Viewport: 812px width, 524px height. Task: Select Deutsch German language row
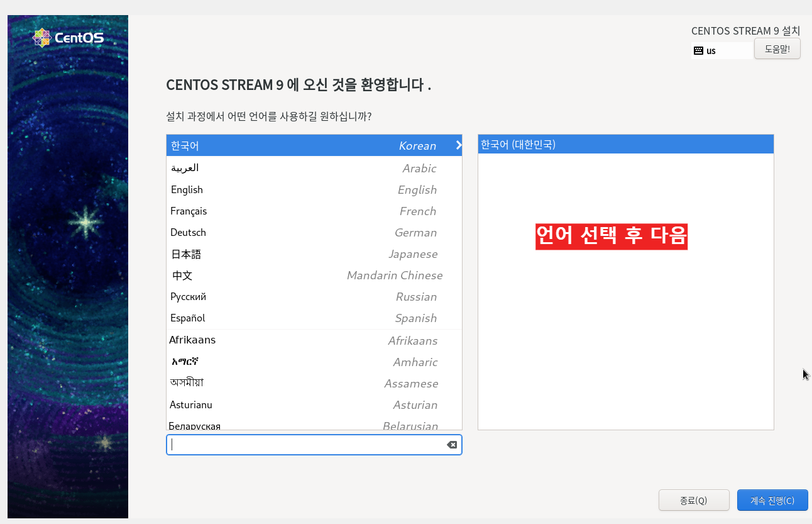click(314, 232)
